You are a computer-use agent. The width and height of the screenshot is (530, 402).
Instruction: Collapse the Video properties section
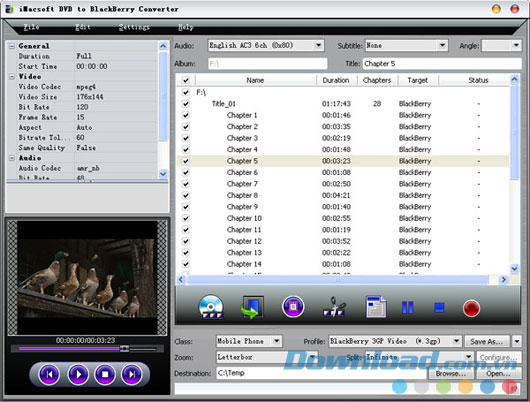click(x=12, y=77)
